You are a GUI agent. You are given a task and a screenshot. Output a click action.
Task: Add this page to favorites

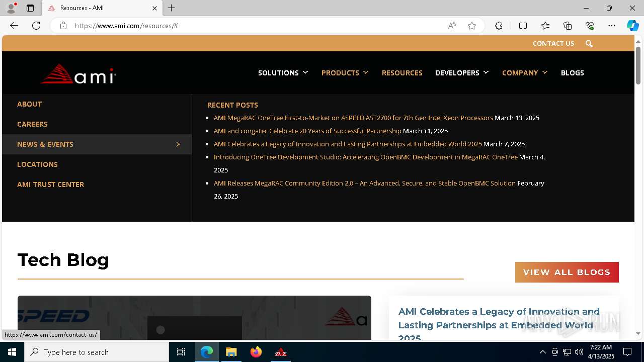click(472, 26)
